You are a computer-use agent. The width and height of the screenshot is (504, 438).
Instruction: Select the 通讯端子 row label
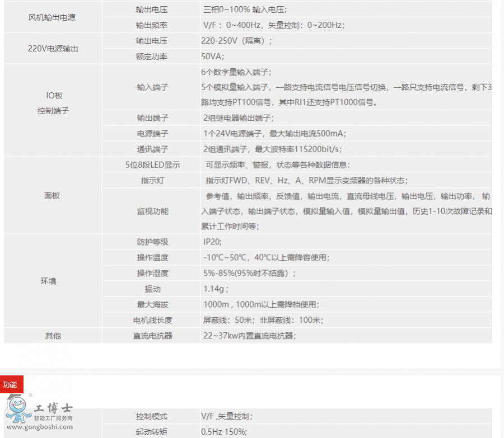pyautogui.click(x=152, y=149)
